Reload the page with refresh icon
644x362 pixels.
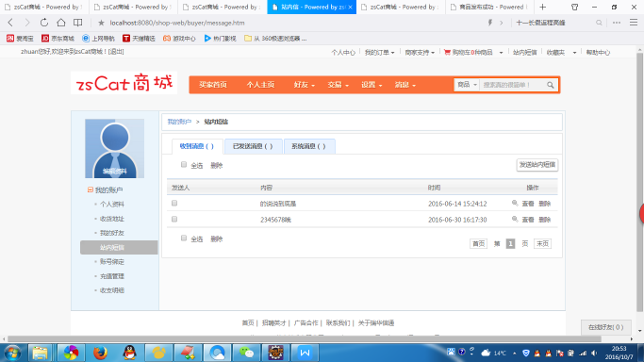44,23
